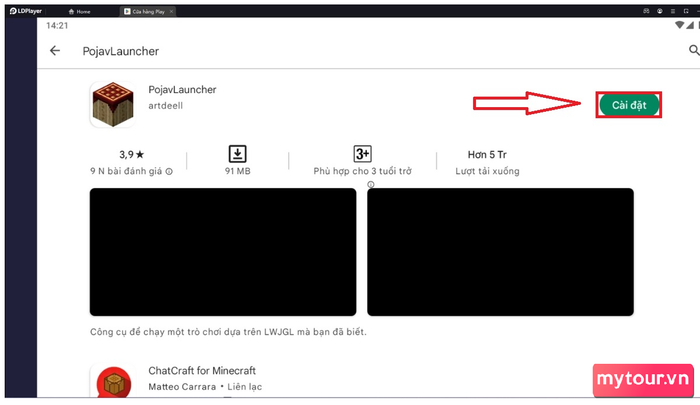Image resolution: width=700 pixels, height=405 pixels.
Task: Open LDPlayer account icon in title bar
Action: coord(659,11)
